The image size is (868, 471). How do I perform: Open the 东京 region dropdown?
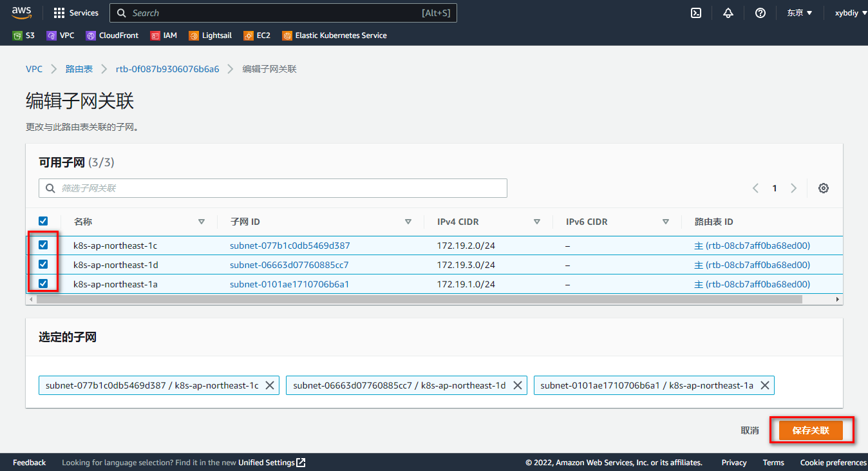pyautogui.click(x=800, y=13)
